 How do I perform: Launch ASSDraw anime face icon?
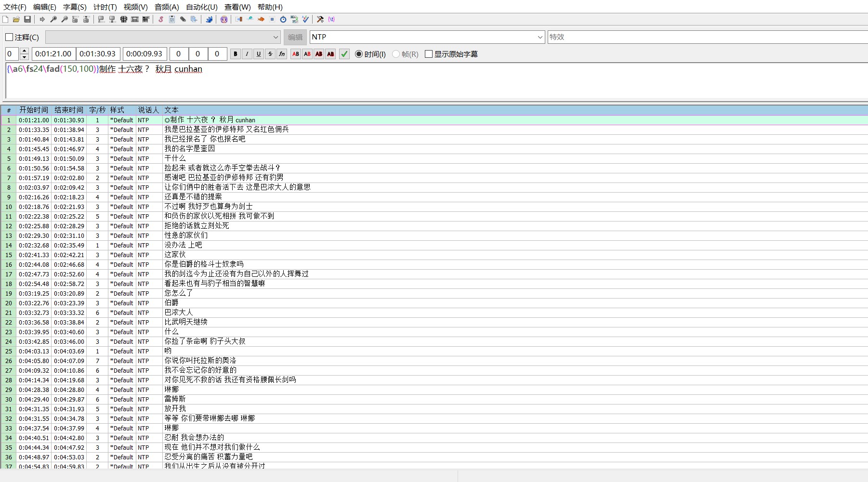coord(224,19)
